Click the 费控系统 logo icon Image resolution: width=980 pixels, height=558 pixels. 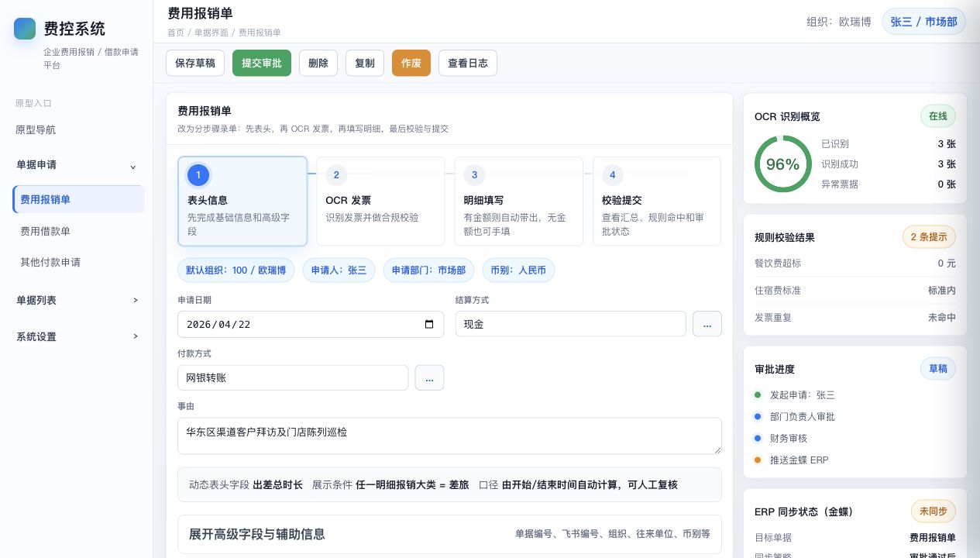coord(25,29)
